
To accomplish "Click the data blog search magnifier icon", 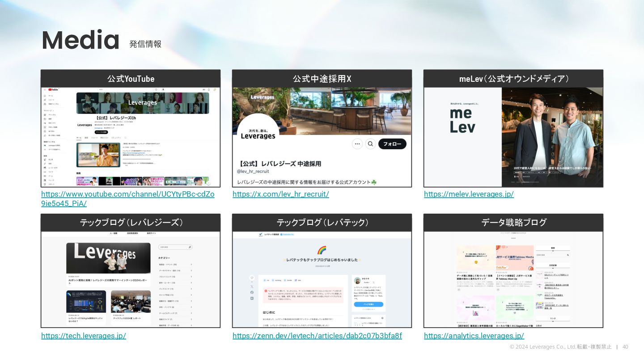I will coord(568,255).
